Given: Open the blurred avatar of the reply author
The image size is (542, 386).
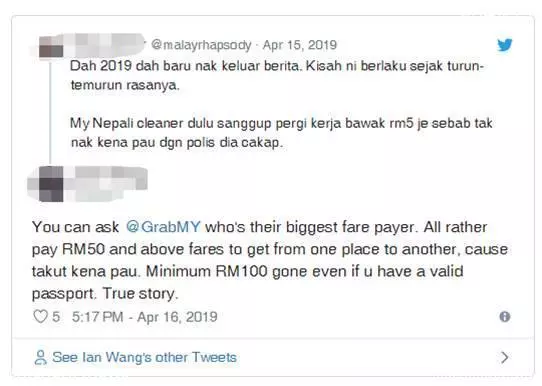Looking at the screenshot, I should click(50, 184).
